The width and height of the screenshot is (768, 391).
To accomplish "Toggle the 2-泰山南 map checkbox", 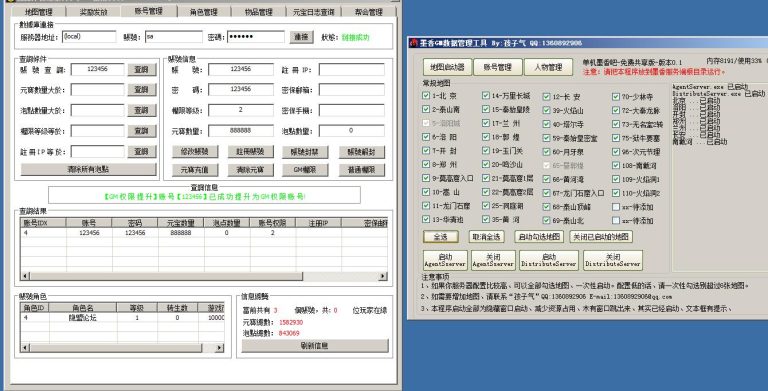I will tap(426, 109).
